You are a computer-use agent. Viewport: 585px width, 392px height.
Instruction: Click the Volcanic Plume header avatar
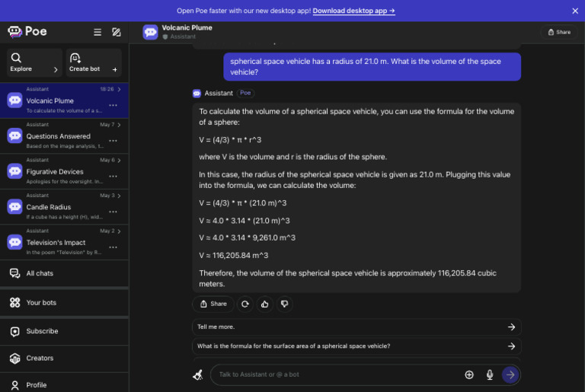click(x=150, y=32)
